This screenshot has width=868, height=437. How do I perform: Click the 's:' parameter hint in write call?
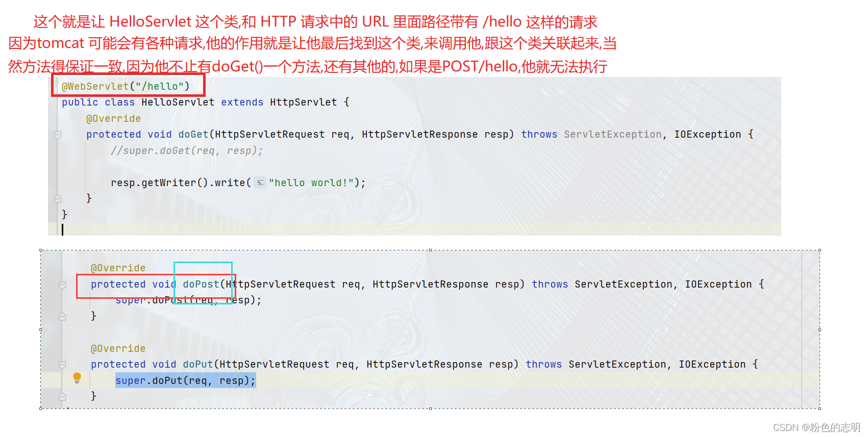tap(260, 183)
